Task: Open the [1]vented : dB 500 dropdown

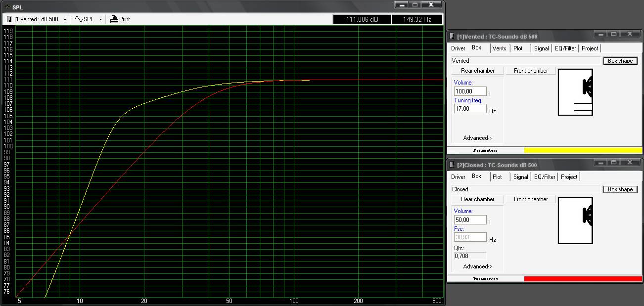Action: tap(65, 20)
